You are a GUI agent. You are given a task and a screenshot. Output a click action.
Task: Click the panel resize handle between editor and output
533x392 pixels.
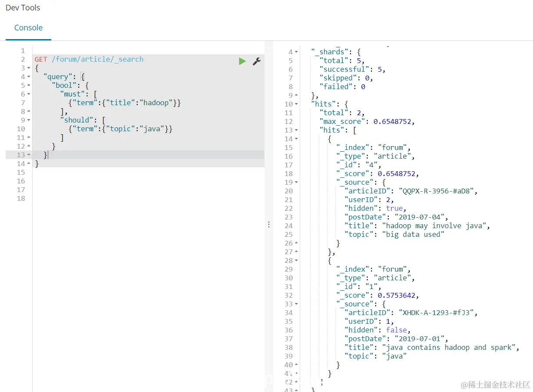(269, 224)
